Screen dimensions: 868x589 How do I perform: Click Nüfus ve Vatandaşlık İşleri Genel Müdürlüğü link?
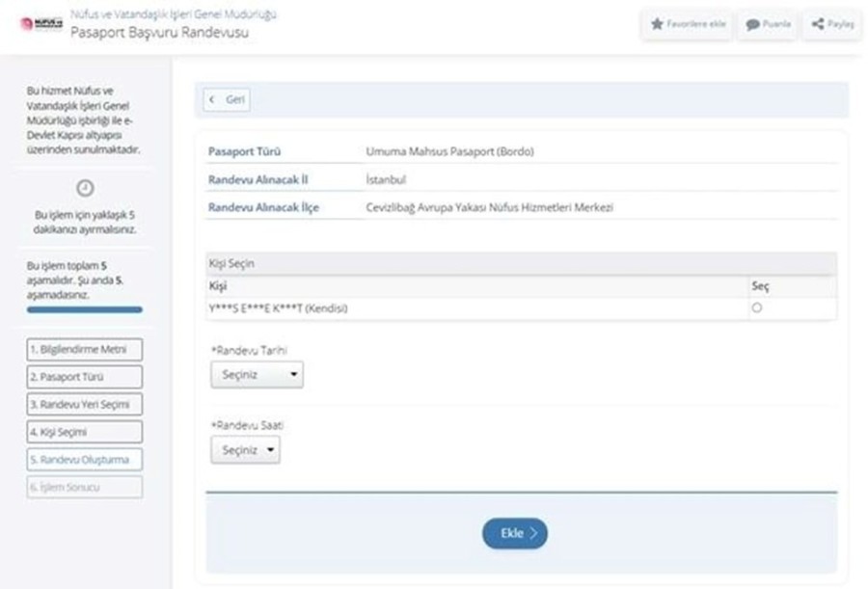point(174,14)
